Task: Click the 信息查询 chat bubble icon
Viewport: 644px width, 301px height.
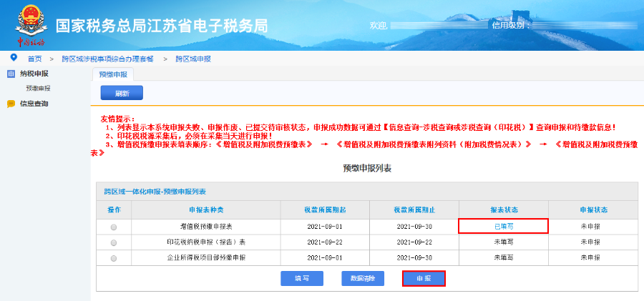Action: click(x=11, y=104)
